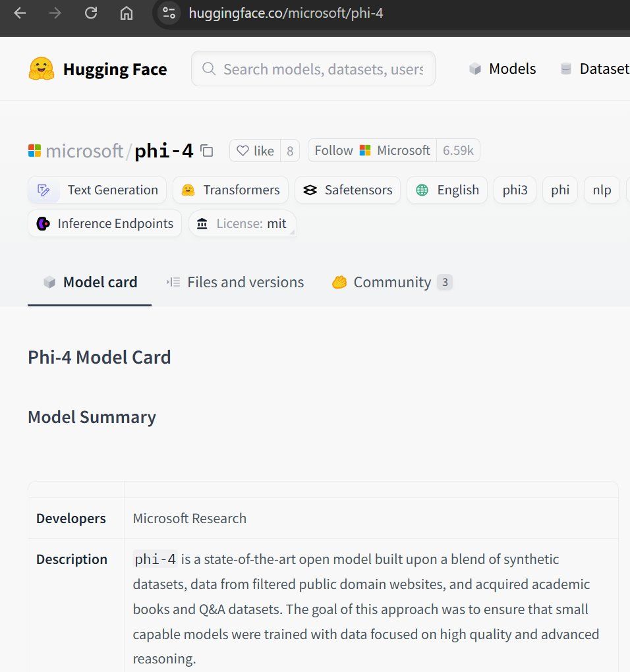Like the phi-4 model
Image resolution: width=630 pixels, height=672 pixels.
click(255, 151)
